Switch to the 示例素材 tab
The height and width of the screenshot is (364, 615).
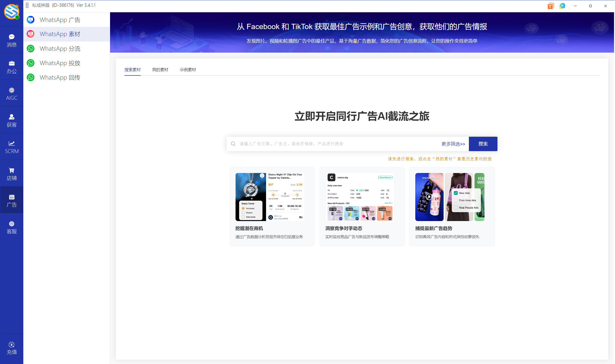pyautogui.click(x=188, y=70)
